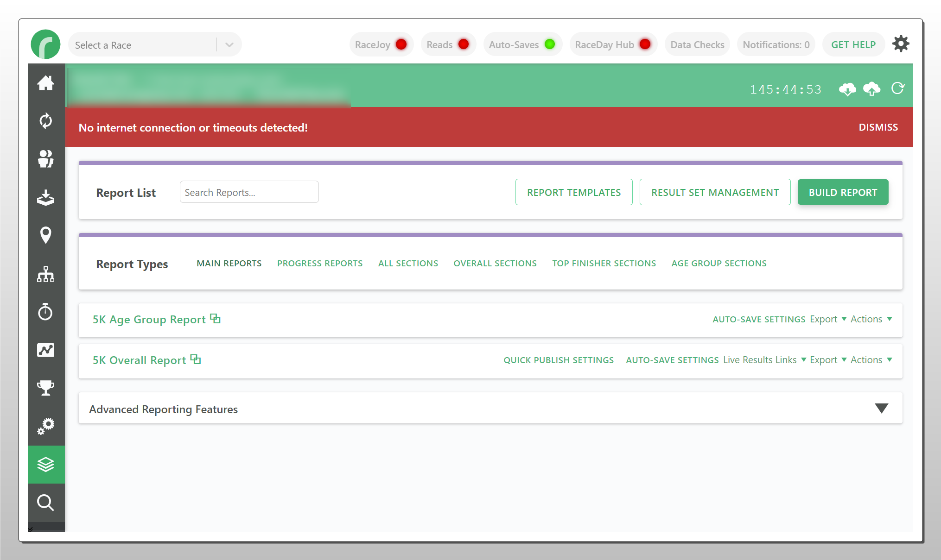Click the magnifier search sidebar icon
Screen dimensions: 941x560
tap(45, 503)
